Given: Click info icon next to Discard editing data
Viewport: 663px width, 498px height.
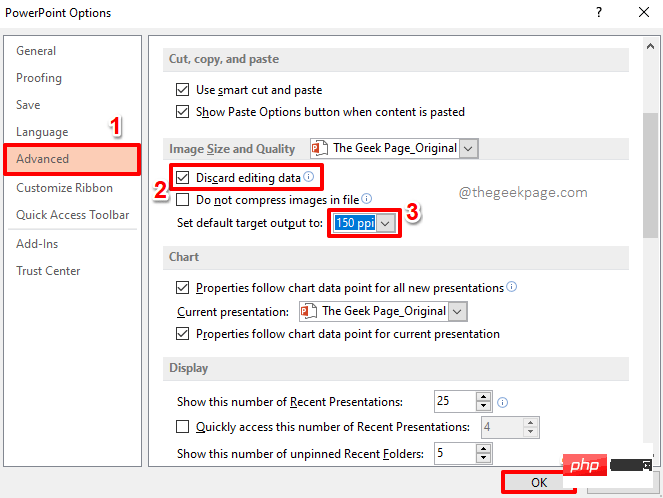Looking at the screenshot, I should (309, 178).
